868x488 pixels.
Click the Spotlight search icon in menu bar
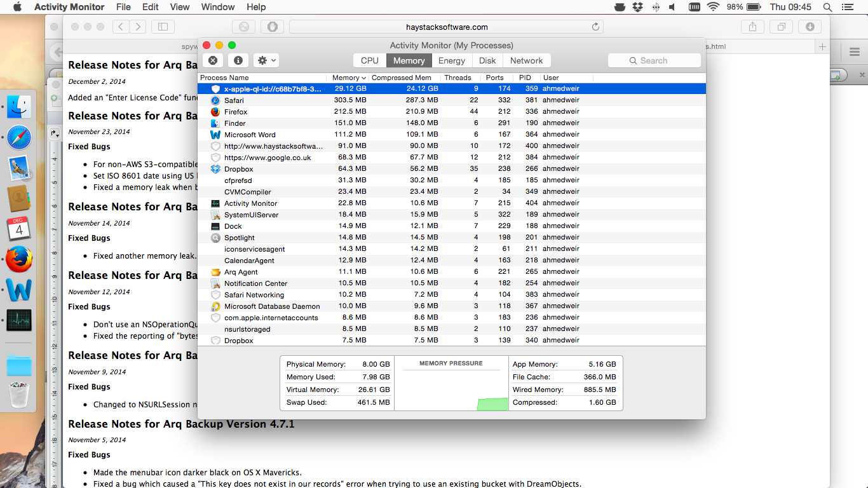pyautogui.click(x=827, y=7)
